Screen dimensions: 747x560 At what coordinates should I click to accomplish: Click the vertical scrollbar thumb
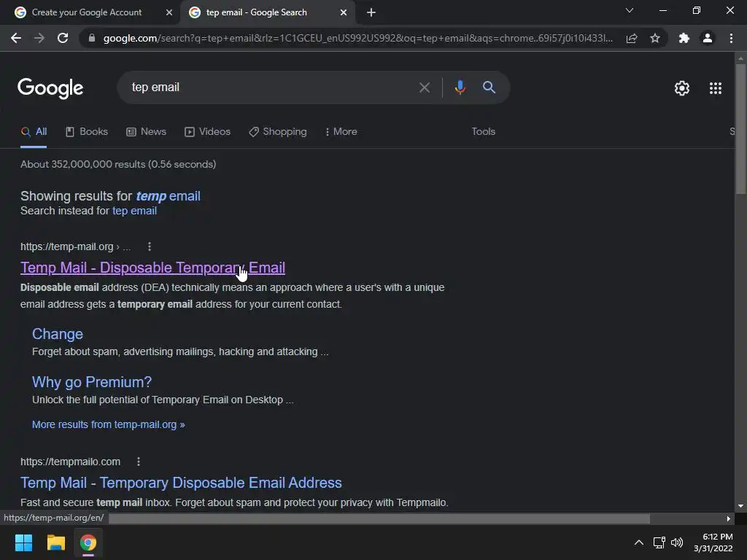(x=740, y=128)
